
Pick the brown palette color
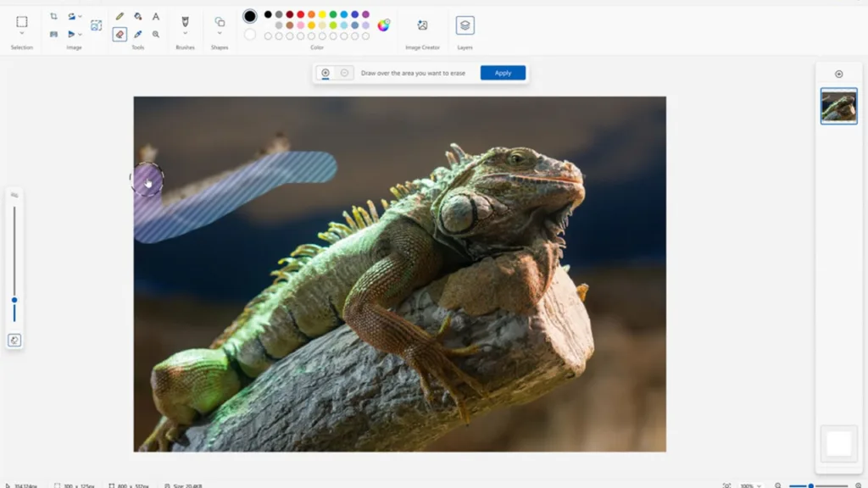coord(290,25)
